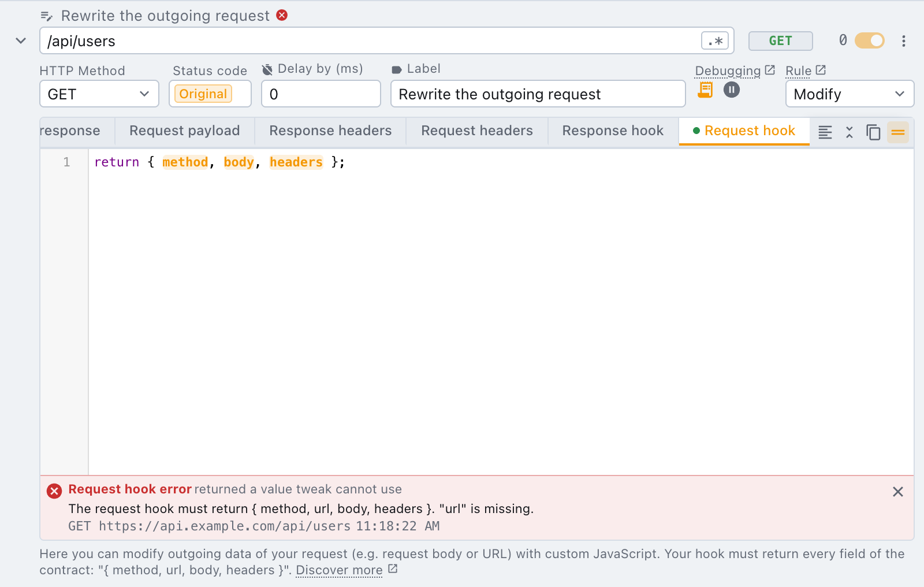Click the red error badge beside rule title
This screenshot has height=587, width=924.
click(x=282, y=15)
